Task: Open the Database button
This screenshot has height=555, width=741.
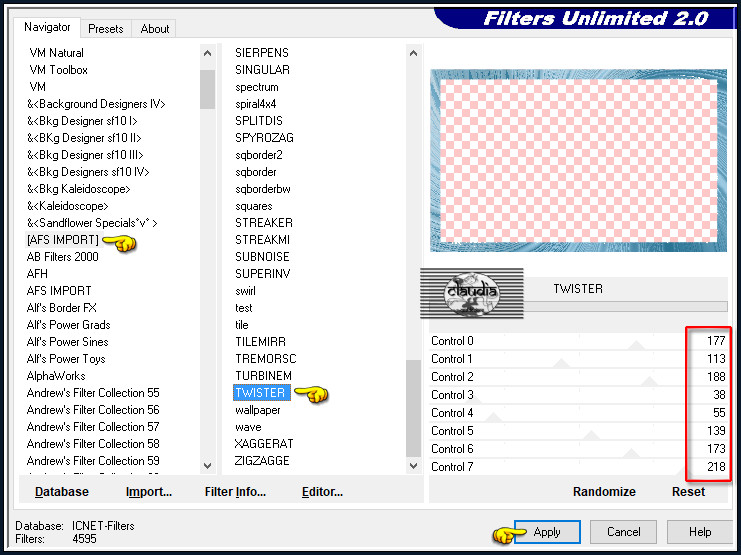Action: pos(62,492)
